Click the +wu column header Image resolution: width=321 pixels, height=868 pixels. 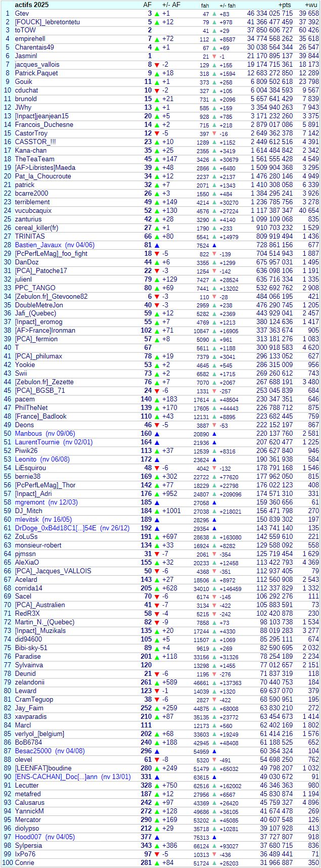(311, 5)
